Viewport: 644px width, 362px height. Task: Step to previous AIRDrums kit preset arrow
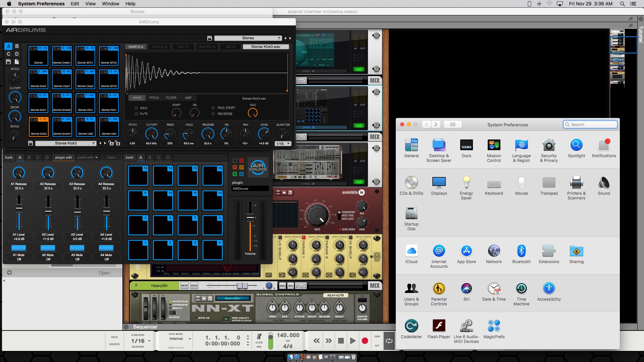[x=285, y=38]
